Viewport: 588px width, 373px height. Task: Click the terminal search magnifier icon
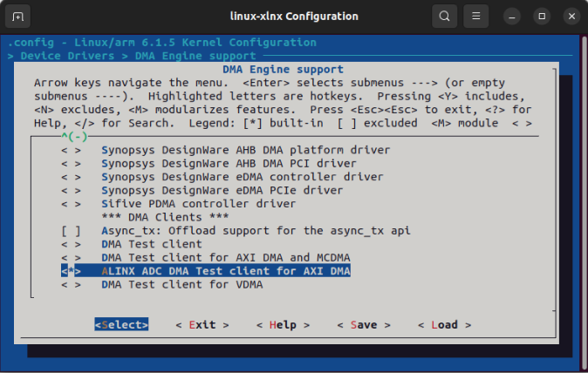444,16
